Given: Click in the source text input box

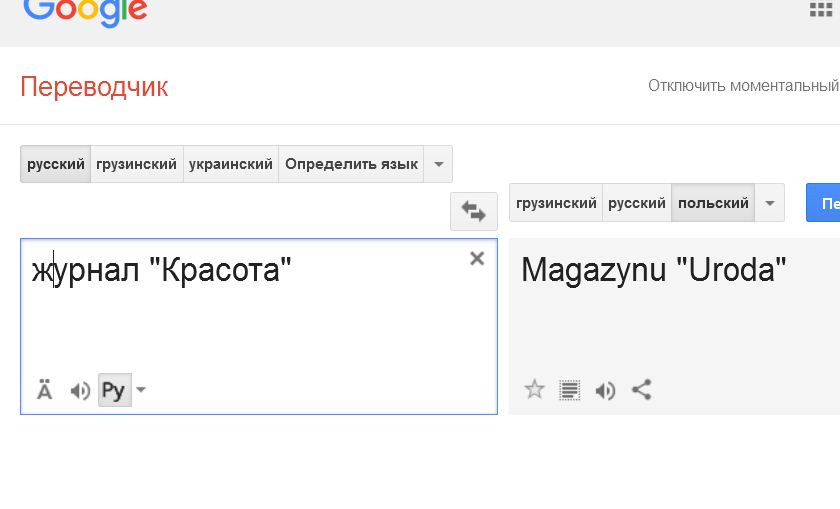Looking at the screenshot, I should coord(250,320).
